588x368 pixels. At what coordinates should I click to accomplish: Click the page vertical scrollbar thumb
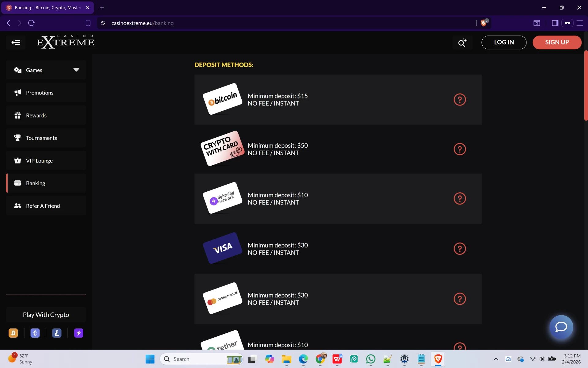(x=586, y=86)
